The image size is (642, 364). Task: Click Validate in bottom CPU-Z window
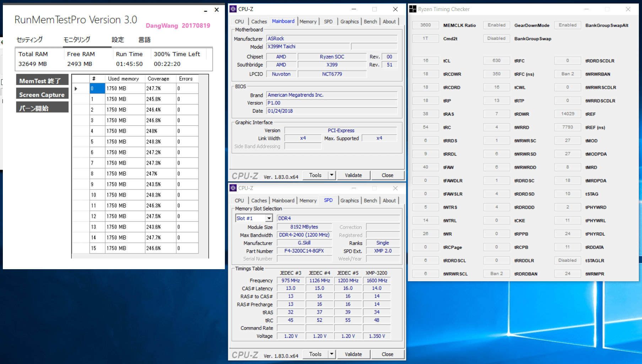tap(354, 354)
